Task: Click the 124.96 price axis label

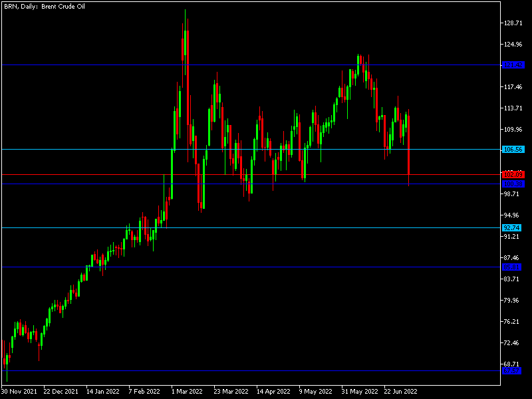Action: pos(513,45)
